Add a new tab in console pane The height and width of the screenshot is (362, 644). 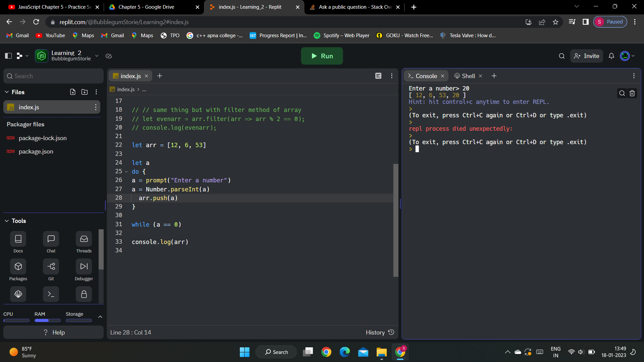point(494,76)
